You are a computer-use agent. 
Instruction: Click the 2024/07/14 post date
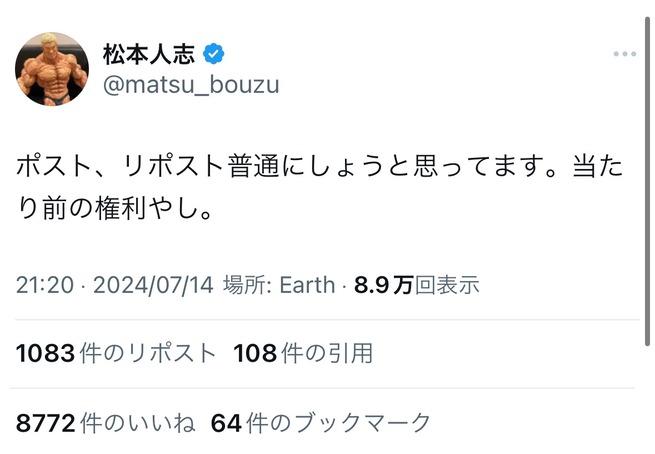(153, 285)
